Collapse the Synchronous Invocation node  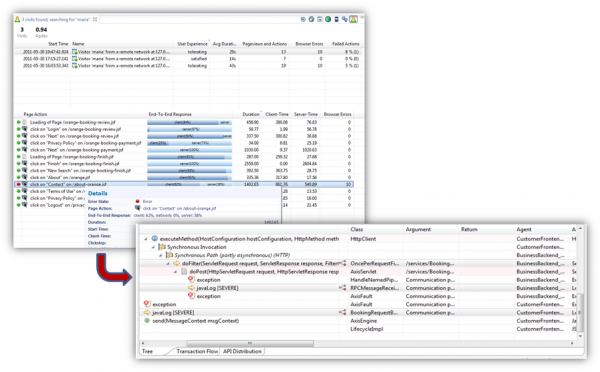pyautogui.click(x=153, y=247)
